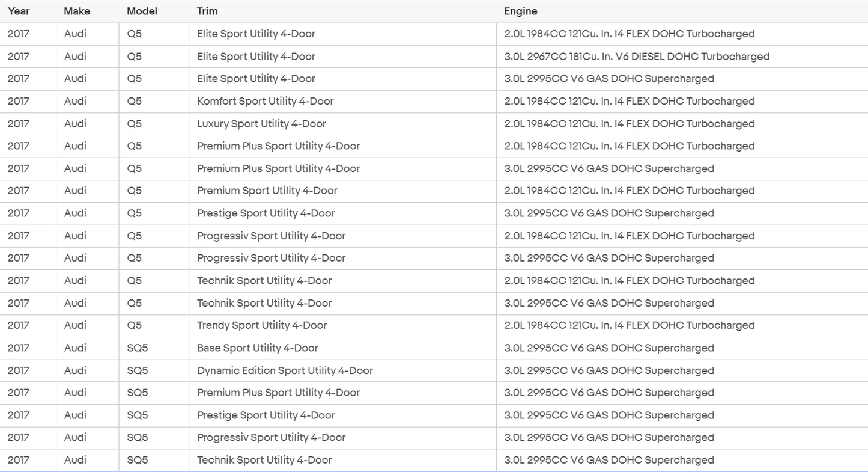Select the SQ5 Premium Plus trim cell
868x472 pixels.
(x=343, y=393)
